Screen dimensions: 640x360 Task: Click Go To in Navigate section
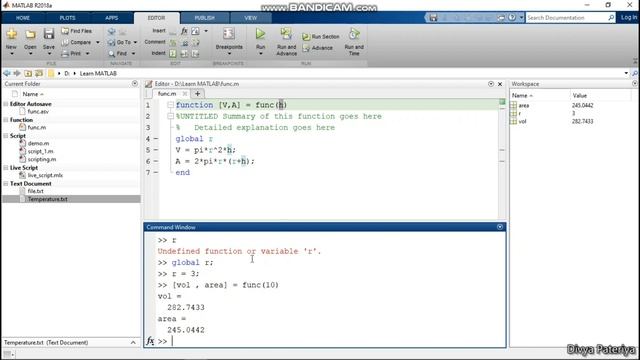[x=120, y=42]
